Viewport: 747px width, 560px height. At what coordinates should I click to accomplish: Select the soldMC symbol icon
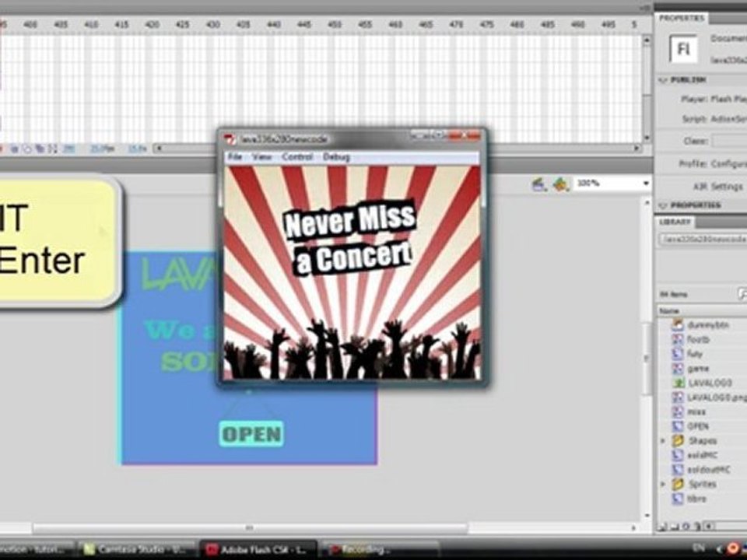[x=678, y=455]
